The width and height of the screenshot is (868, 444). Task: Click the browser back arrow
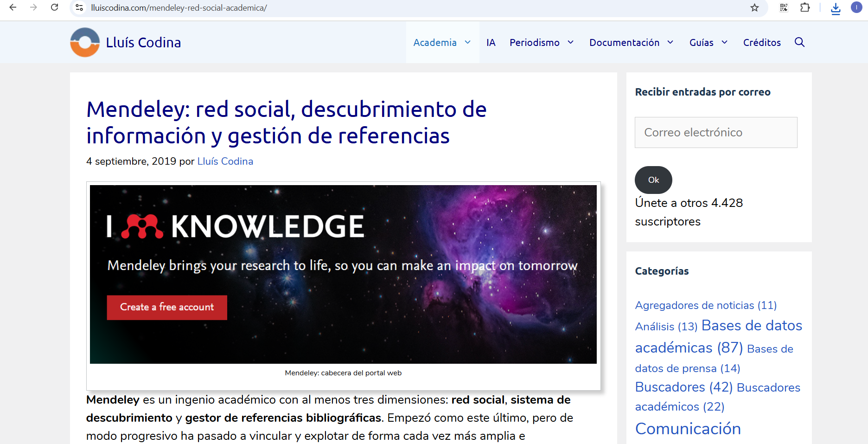point(13,7)
